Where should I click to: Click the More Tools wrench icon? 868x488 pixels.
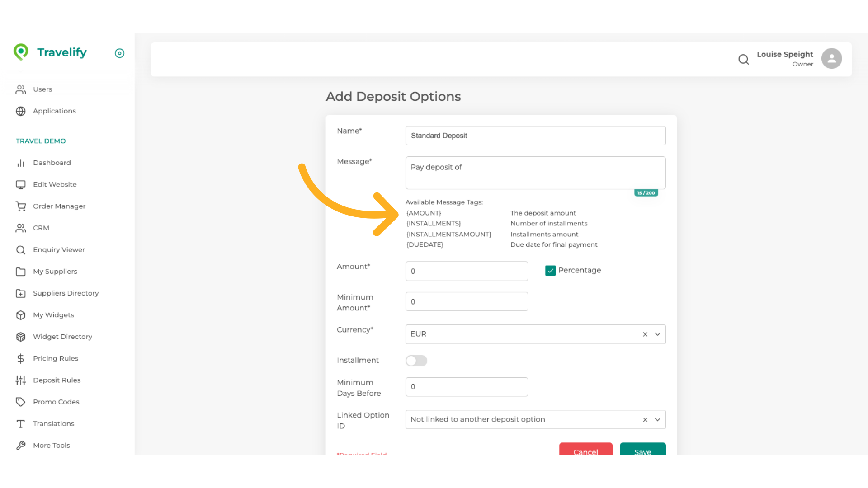pyautogui.click(x=21, y=446)
